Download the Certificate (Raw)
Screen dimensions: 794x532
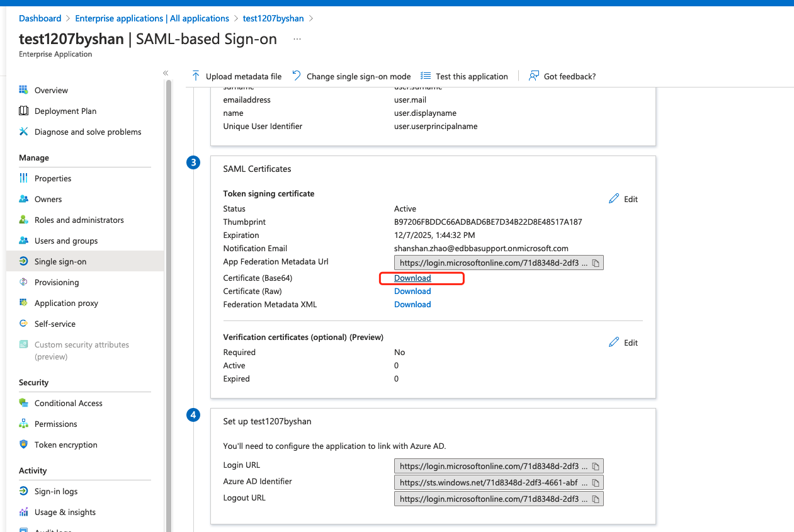[412, 291]
